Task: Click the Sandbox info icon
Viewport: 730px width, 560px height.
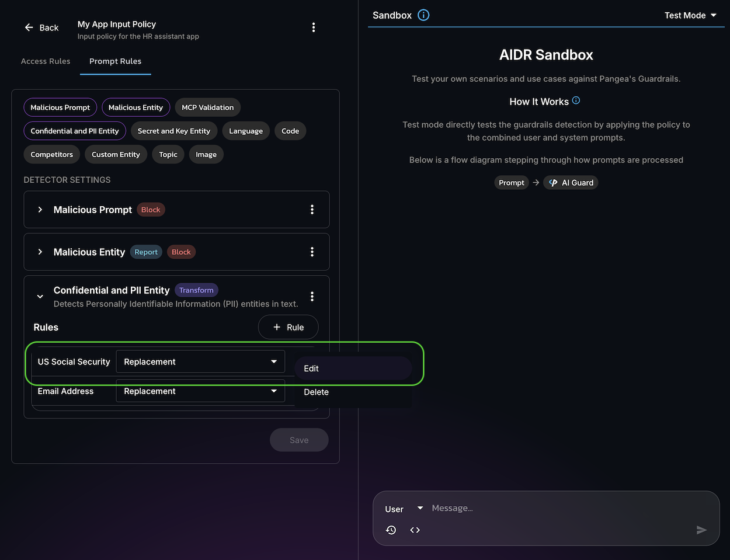Action: [x=424, y=15]
